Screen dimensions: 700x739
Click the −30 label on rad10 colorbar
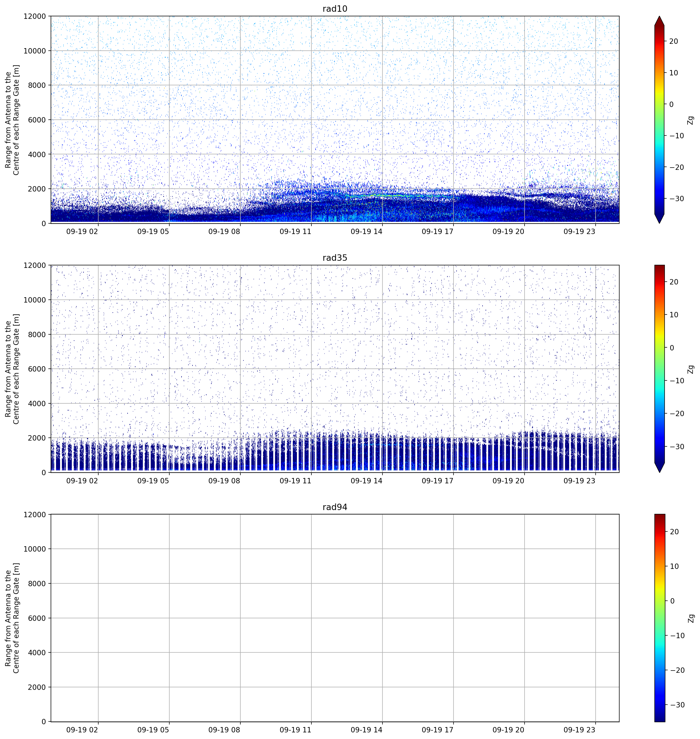pos(677,199)
